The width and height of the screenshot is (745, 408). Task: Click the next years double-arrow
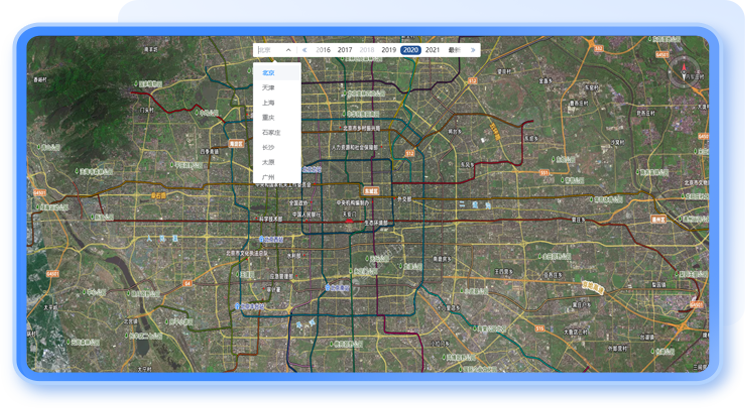coord(473,49)
